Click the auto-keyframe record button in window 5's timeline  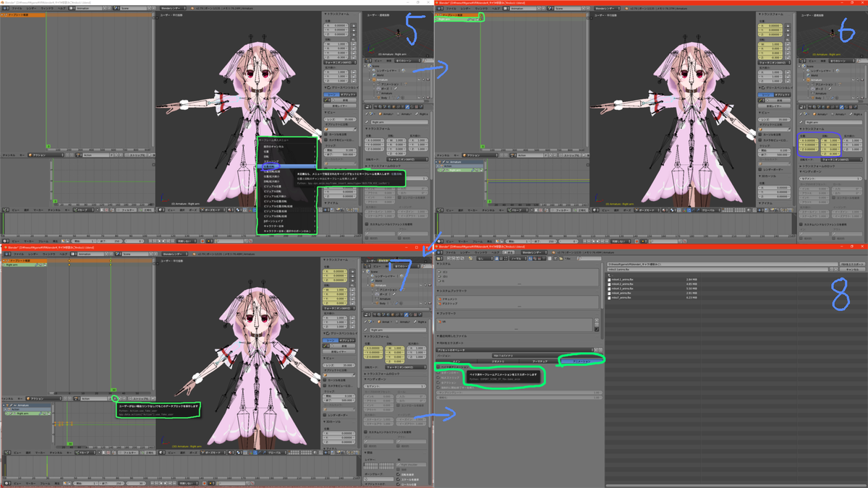coord(203,241)
